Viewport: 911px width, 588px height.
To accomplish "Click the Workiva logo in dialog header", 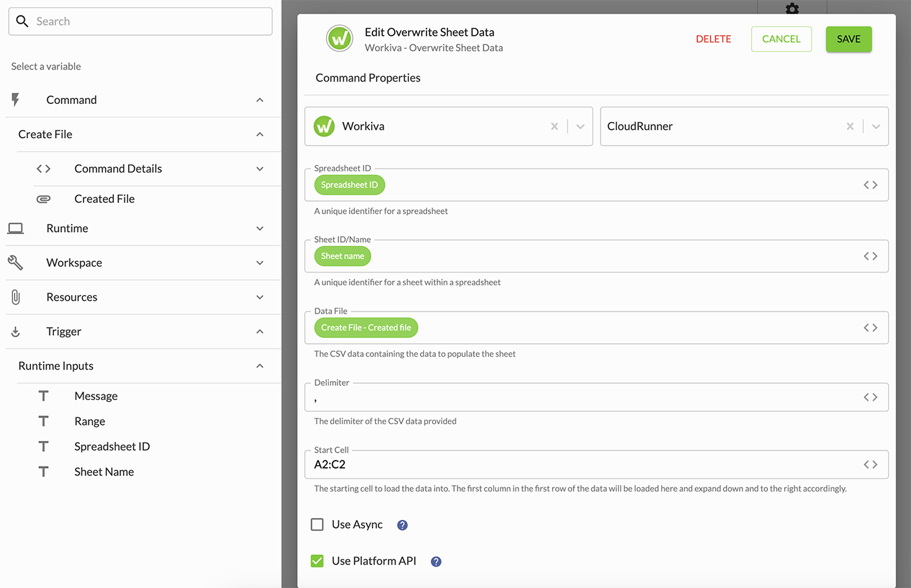I will click(339, 38).
